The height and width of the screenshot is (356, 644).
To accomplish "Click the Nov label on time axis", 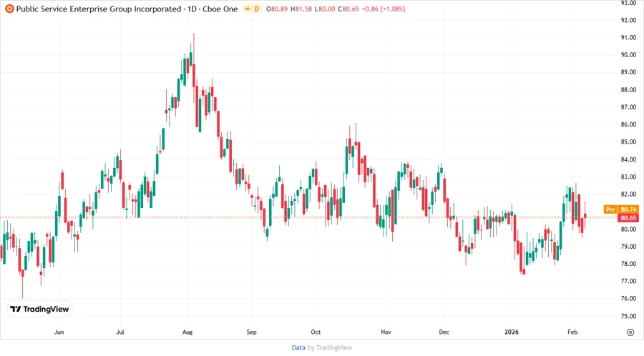I will pos(386,332).
